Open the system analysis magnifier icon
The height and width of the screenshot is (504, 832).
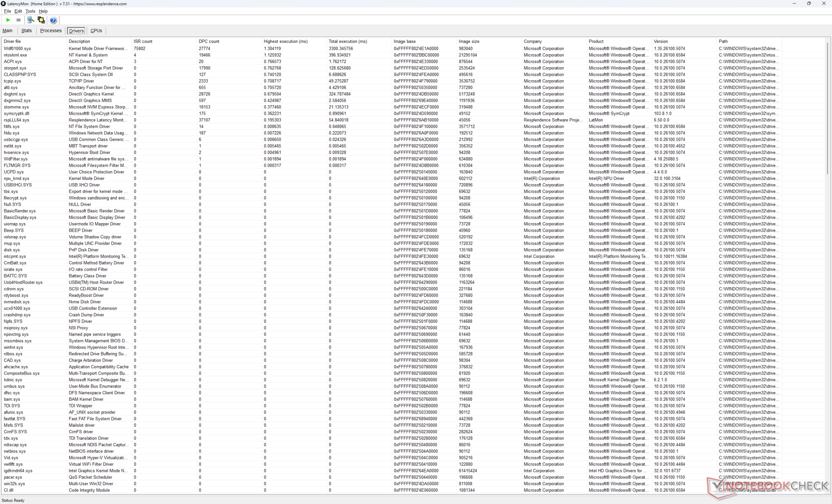[30, 20]
